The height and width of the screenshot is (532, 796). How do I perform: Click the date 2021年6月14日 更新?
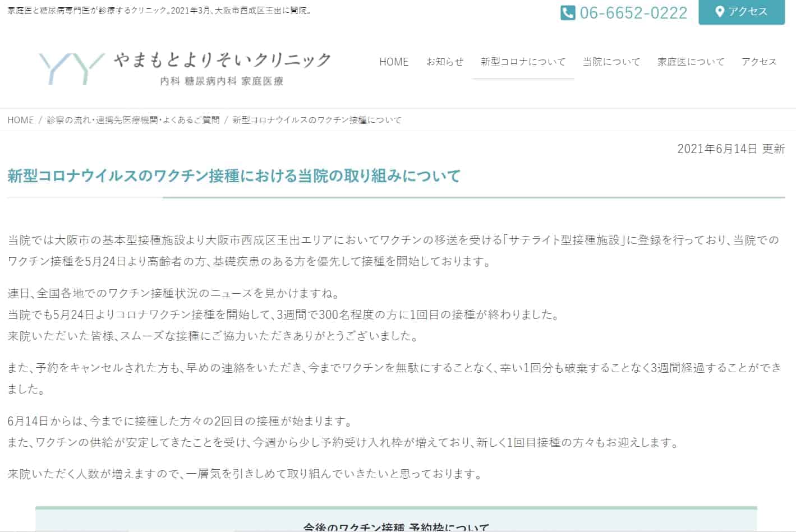[x=731, y=149]
